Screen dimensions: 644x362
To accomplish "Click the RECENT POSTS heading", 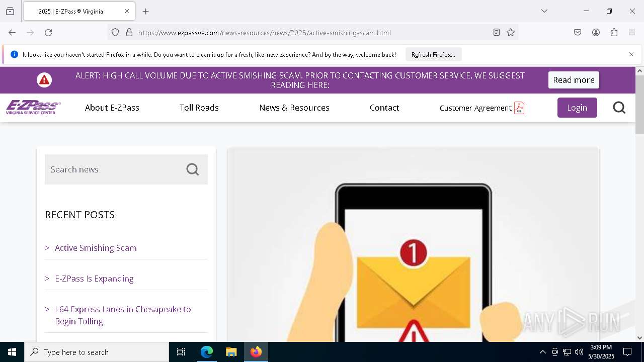I will click(79, 215).
